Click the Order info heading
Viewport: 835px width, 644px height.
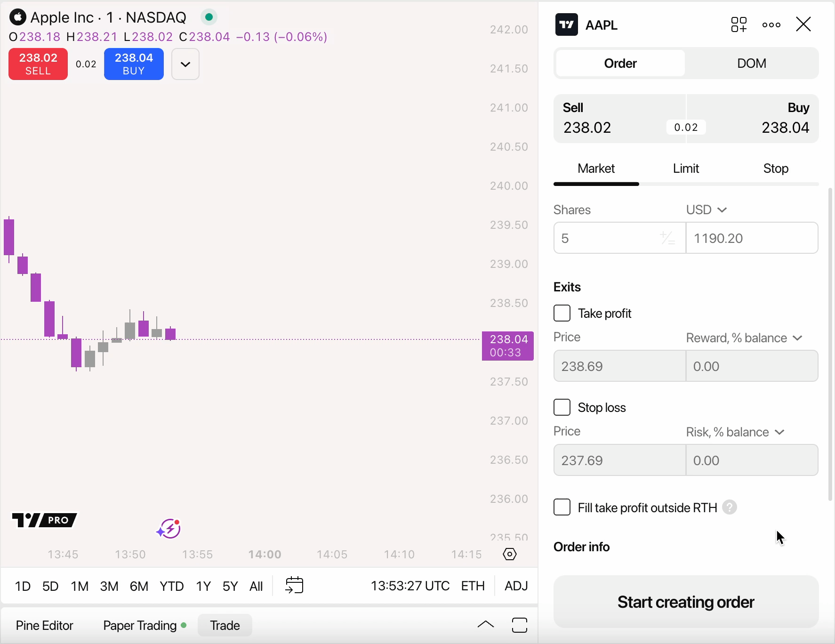tap(581, 547)
